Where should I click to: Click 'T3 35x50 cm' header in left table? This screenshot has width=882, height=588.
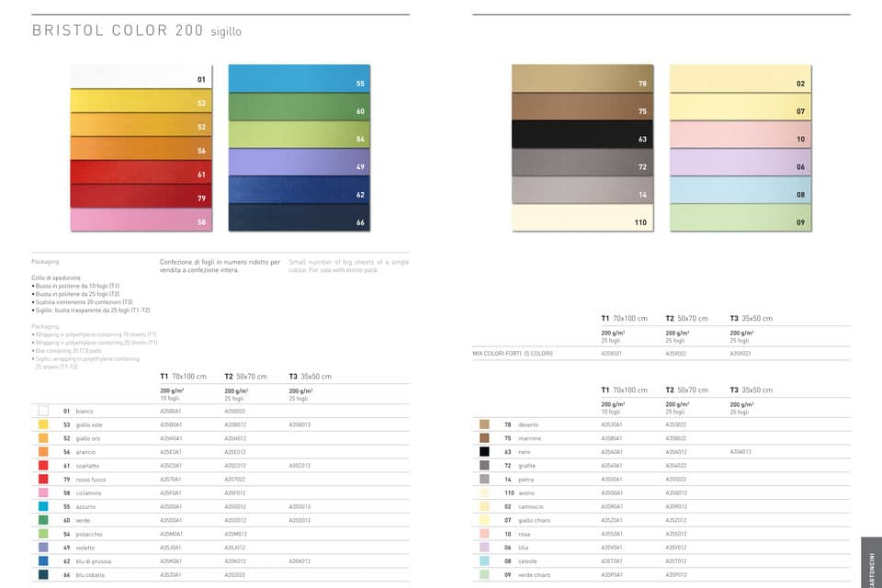click(310, 377)
